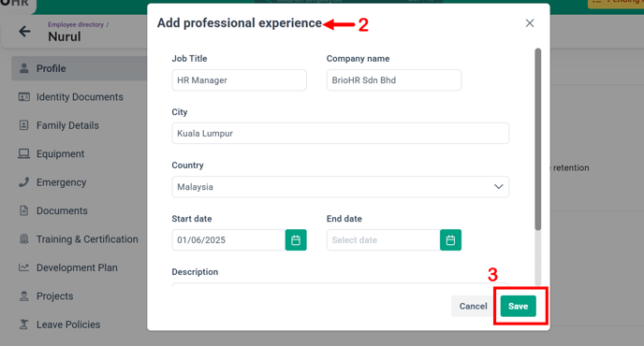
Task: Cancel adding professional experience
Action: point(473,306)
